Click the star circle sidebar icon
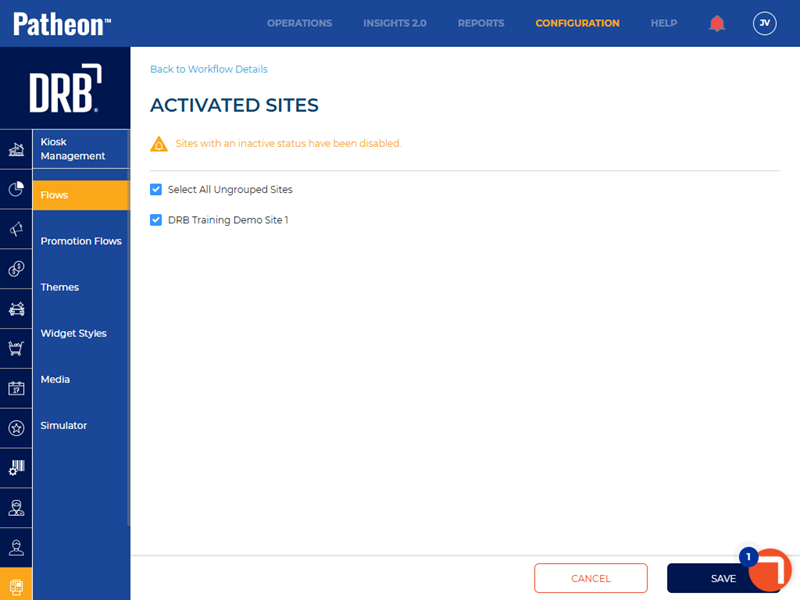The width and height of the screenshot is (800, 600). click(x=16, y=428)
